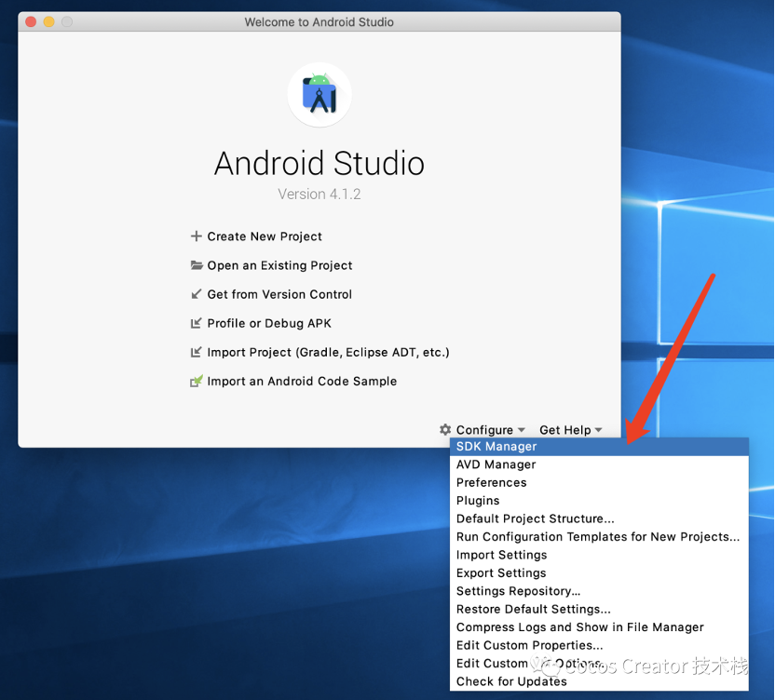Screen dimensions: 775x700
Task: Select SDK Manager from the menu
Action: tap(496, 447)
